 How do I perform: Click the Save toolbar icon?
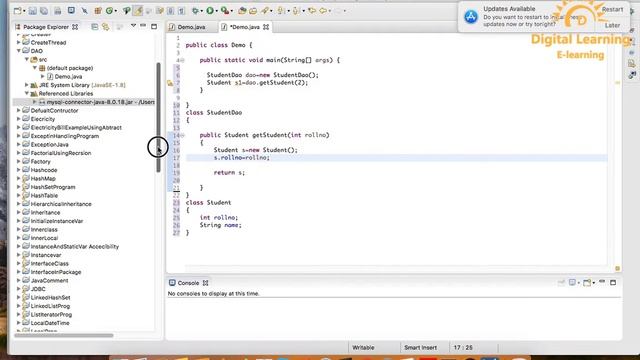click(32, 11)
